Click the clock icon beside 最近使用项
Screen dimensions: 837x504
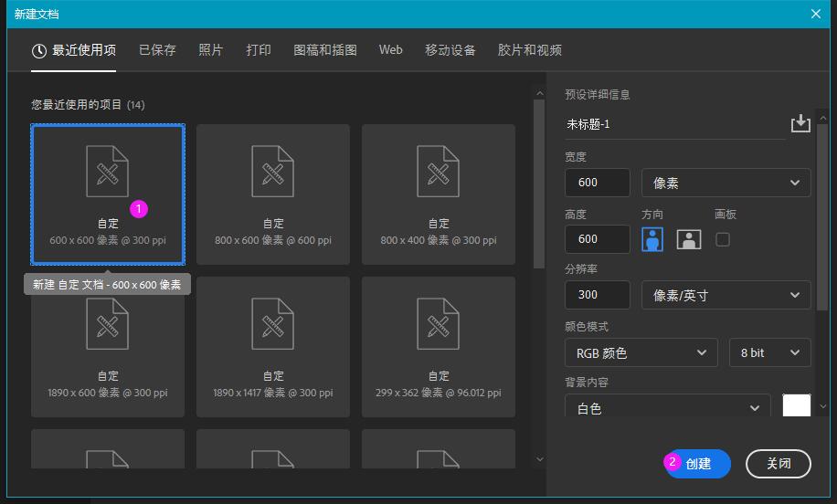click(x=39, y=50)
